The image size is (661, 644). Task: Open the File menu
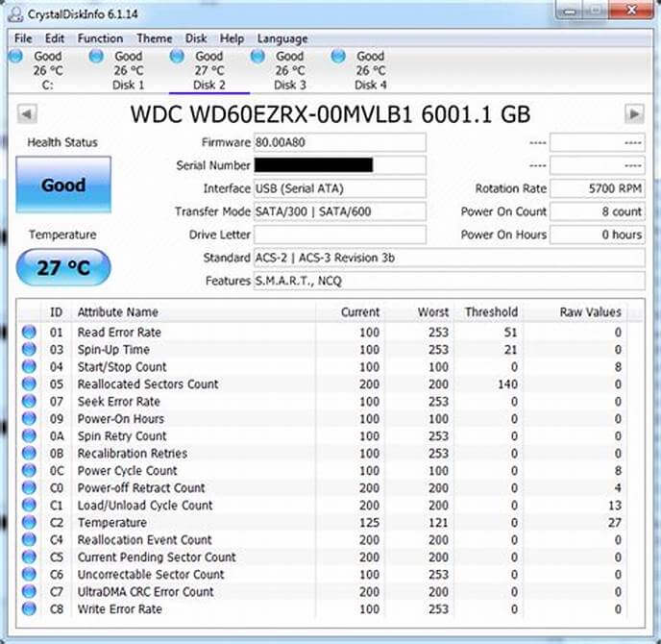(23, 38)
